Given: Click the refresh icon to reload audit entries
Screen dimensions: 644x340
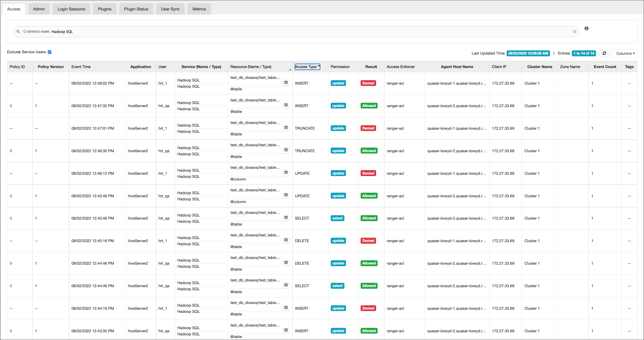Looking at the screenshot, I should pyautogui.click(x=604, y=53).
